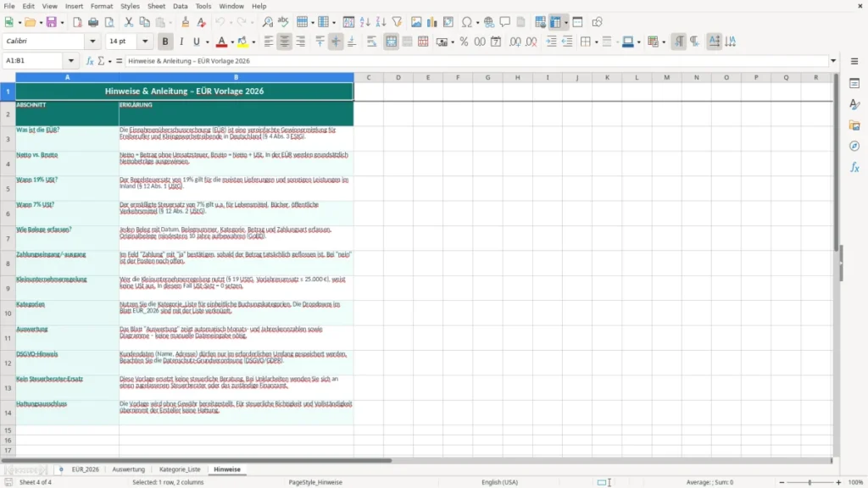Switch to the EÜR_2026 sheet tab

point(86,469)
